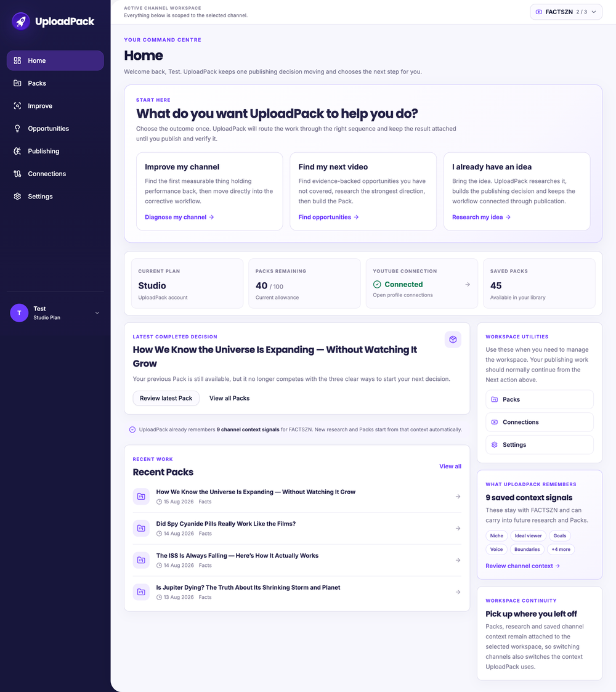This screenshot has height=692, width=616.
Task: Click the Saved Packs 45 card
Action: coord(539,283)
